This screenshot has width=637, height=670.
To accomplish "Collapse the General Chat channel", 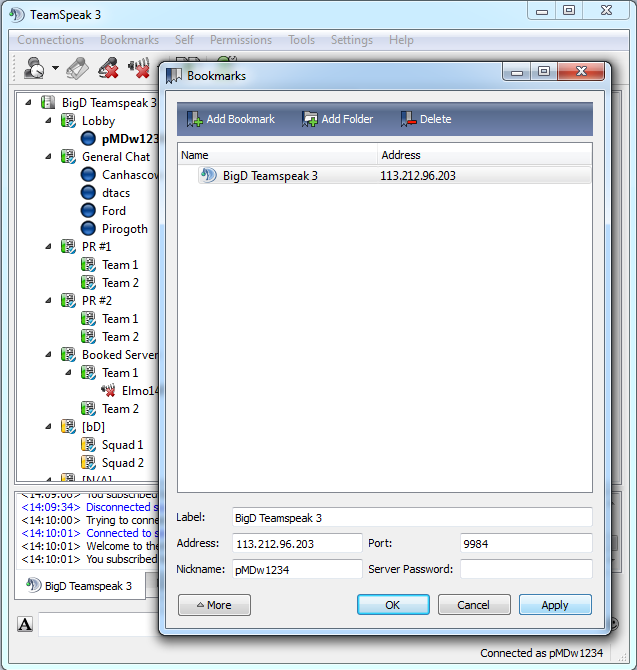I will 48,156.
